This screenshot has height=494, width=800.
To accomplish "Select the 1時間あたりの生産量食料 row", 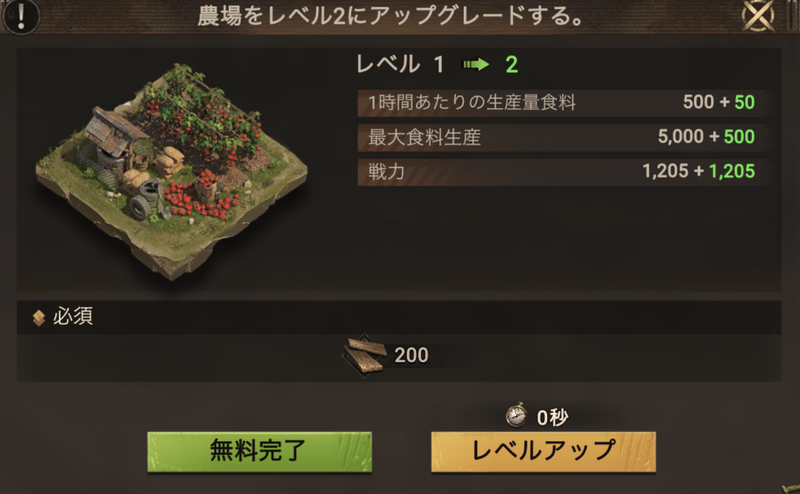I will (561, 103).
